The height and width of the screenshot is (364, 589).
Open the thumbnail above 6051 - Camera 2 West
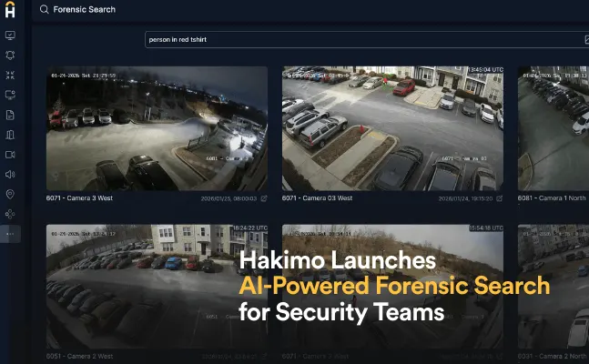(157, 287)
